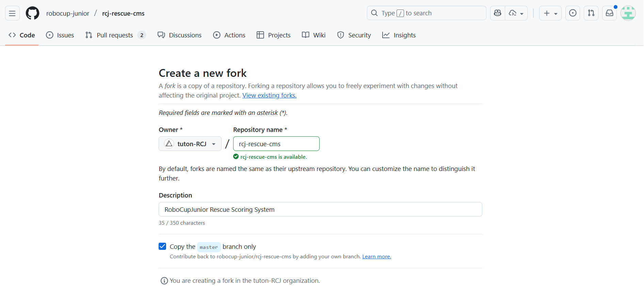Switch to the Issues tab
The width and height of the screenshot is (644, 292).
[x=60, y=35]
